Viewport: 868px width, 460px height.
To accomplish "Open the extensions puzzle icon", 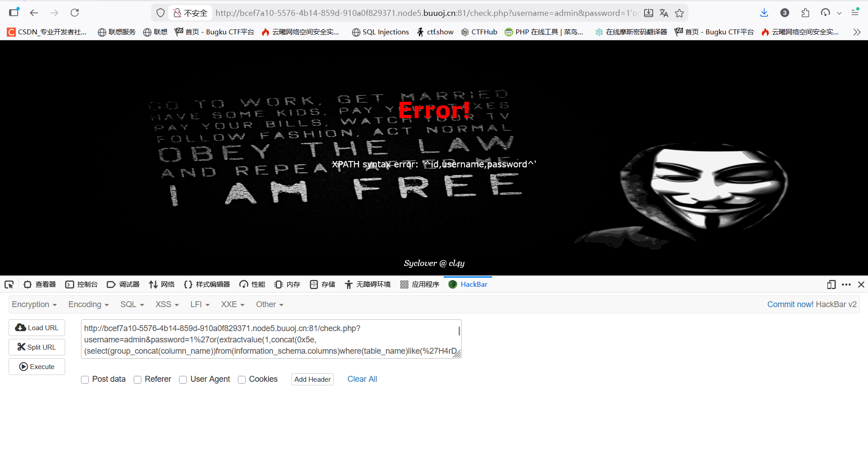I will [805, 13].
